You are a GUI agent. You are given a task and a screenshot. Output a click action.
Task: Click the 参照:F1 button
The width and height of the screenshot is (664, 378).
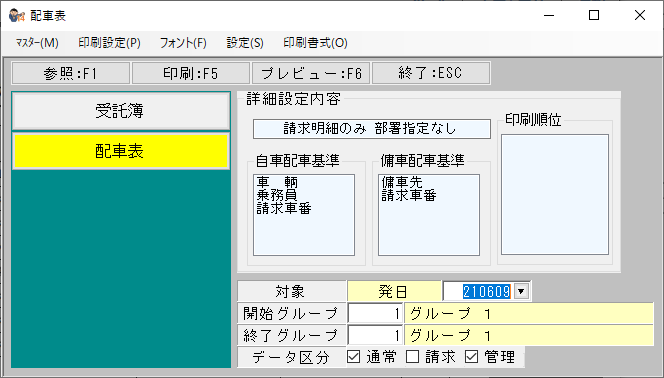(71, 73)
